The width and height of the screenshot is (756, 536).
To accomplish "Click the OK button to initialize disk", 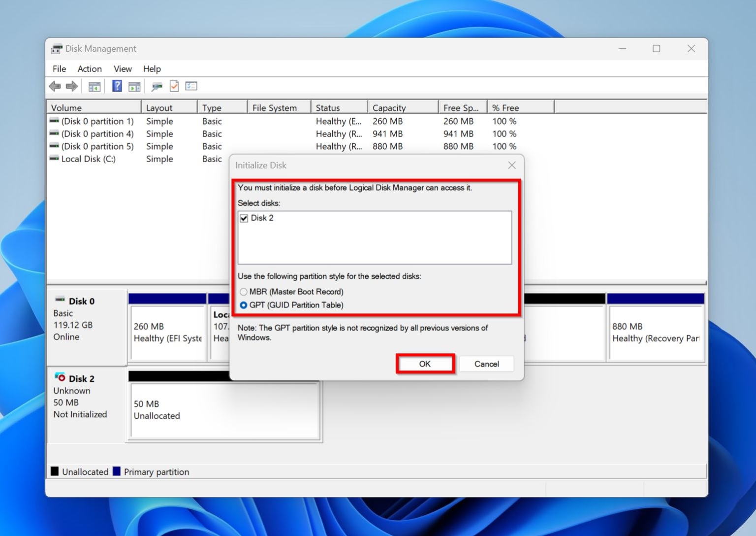I will click(425, 364).
